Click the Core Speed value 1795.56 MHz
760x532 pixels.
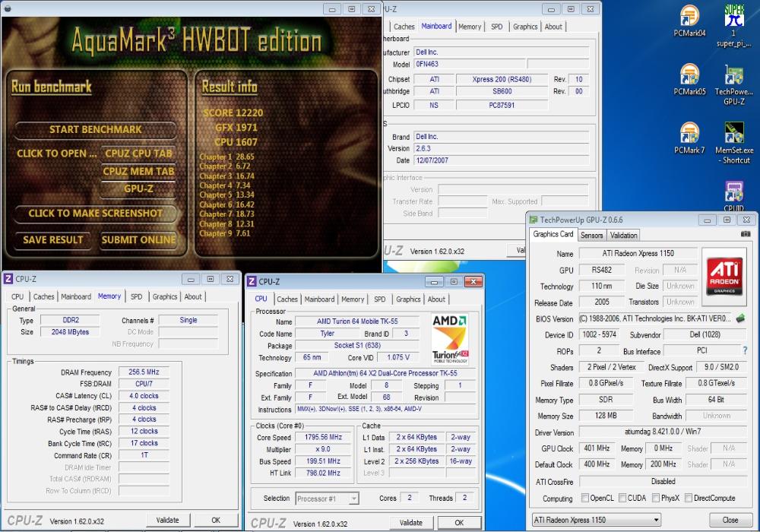tap(323, 437)
